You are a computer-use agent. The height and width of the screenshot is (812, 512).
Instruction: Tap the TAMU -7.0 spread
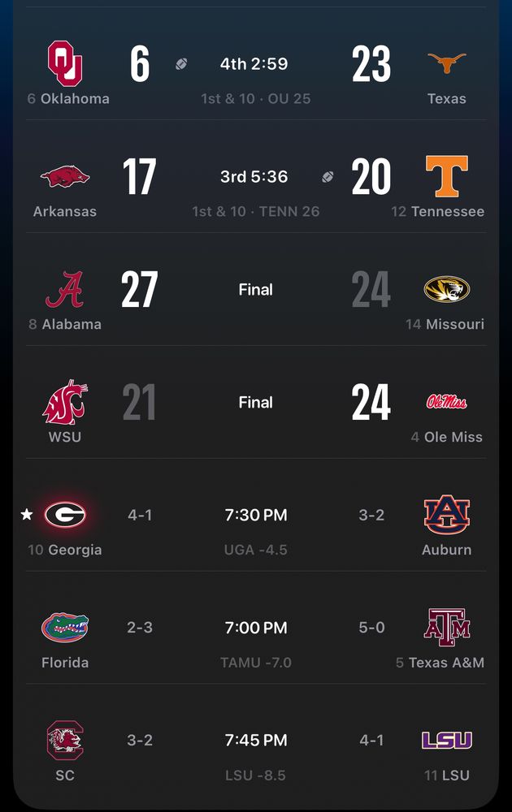pyautogui.click(x=255, y=663)
